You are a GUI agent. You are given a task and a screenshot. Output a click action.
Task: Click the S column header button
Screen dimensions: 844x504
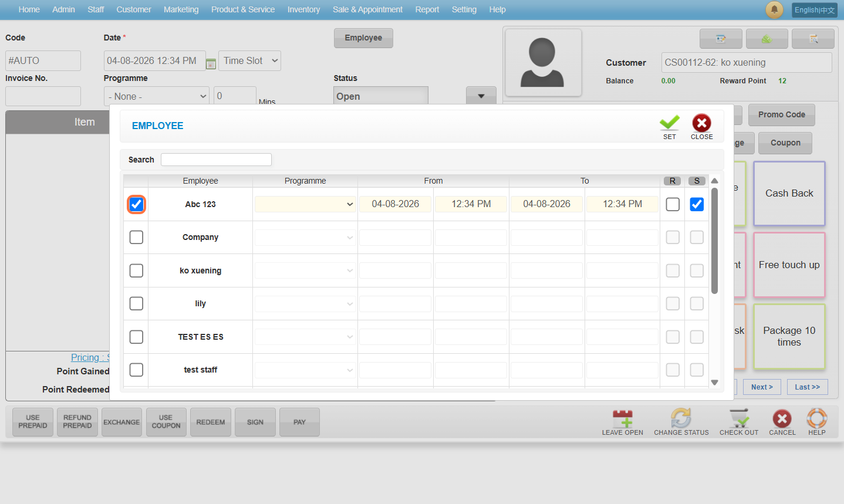coord(697,181)
